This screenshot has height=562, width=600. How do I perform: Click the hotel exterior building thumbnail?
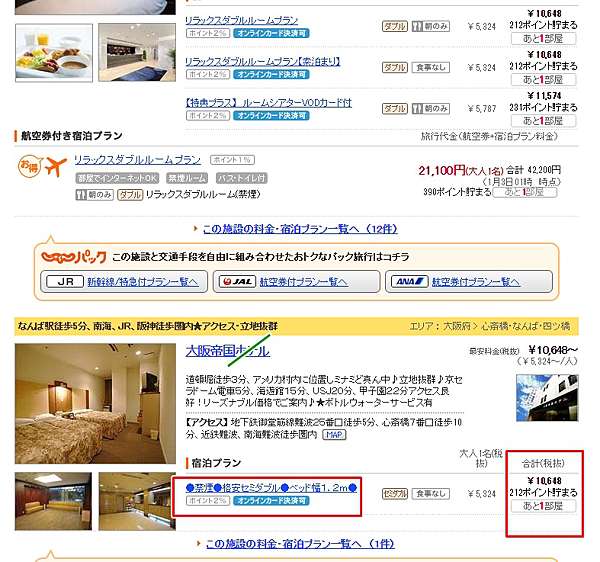coord(547,398)
